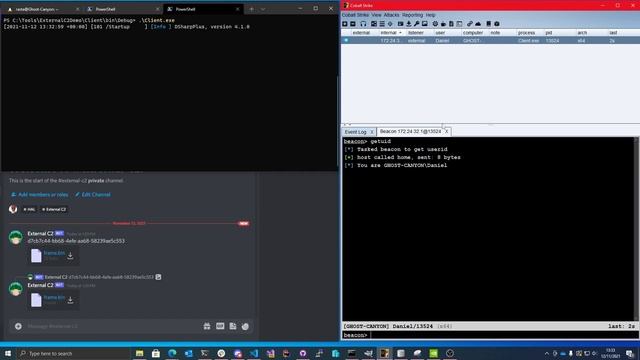Click the beacon console vertical scrollbar
The image size is (640, 360).
tap(636, 229)
